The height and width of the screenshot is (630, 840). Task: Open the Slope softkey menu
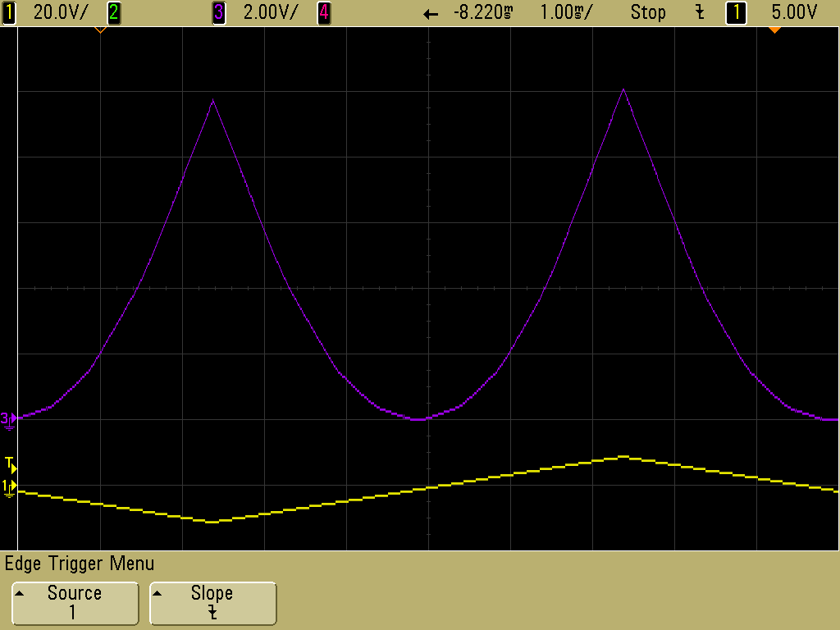[x=212, y=603]
